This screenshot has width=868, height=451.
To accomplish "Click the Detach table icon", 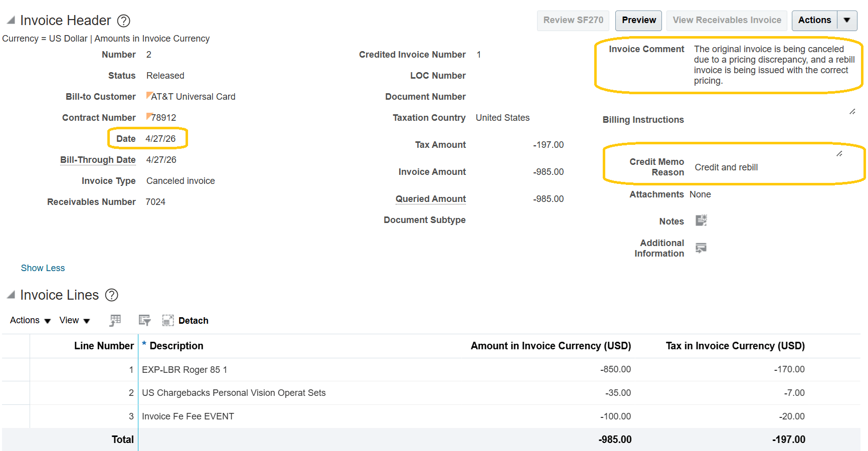I will pos(168,320).
